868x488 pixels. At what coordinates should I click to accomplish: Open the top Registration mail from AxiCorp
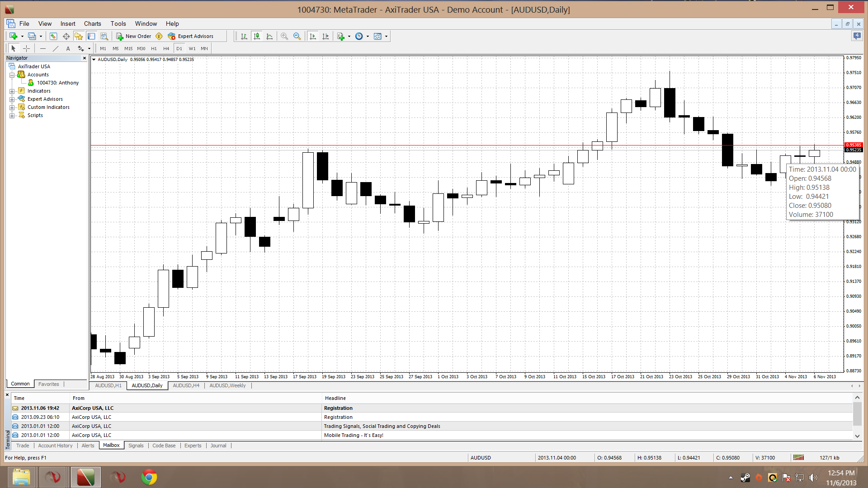[338, 408]
